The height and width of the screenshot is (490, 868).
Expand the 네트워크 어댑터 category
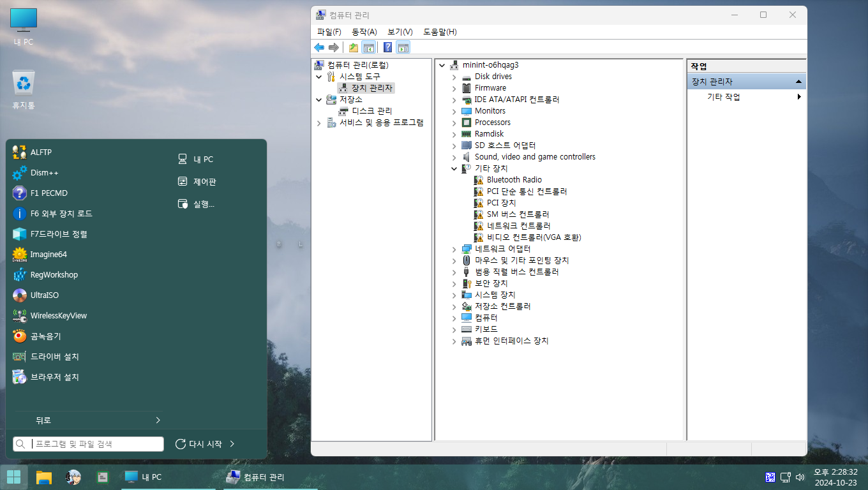pyautogui.click(x=454, y=249)
